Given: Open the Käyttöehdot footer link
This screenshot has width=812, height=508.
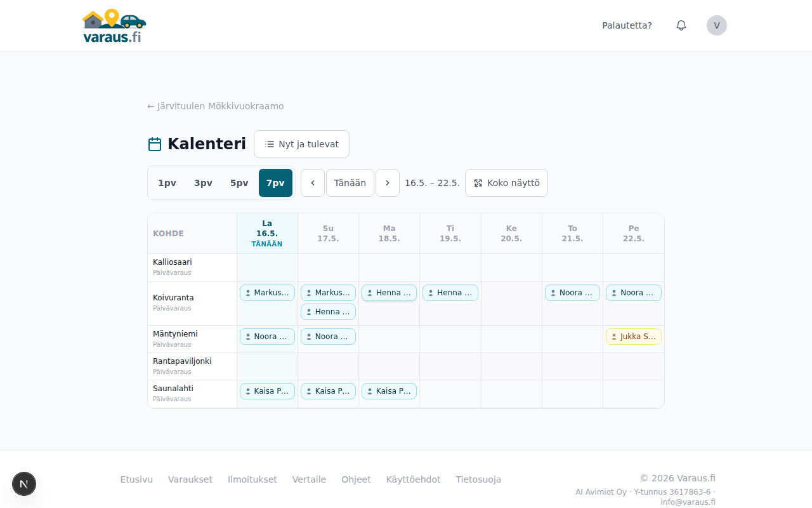Looking at the screenshot, I should pyautogui.click(x=413, y=479).
